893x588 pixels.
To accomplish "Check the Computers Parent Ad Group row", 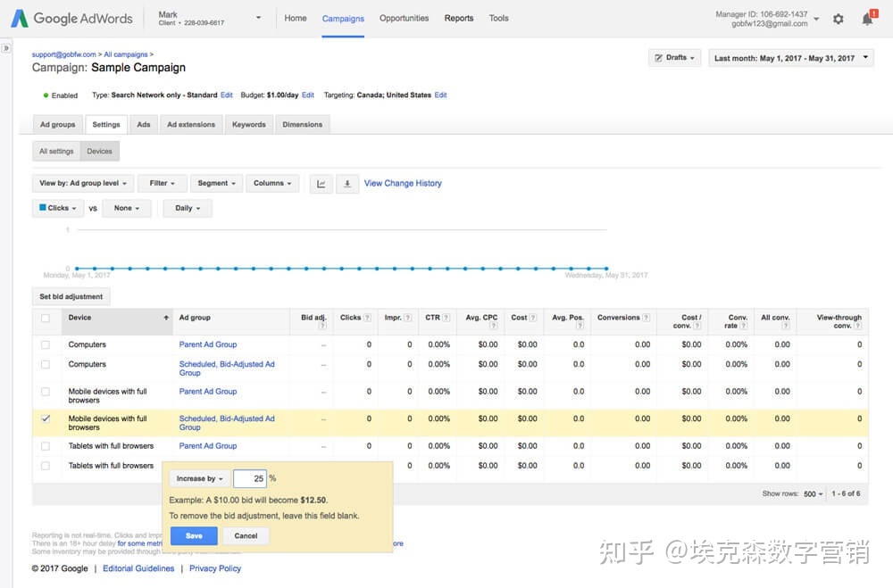I will click(x=46, y=344).
